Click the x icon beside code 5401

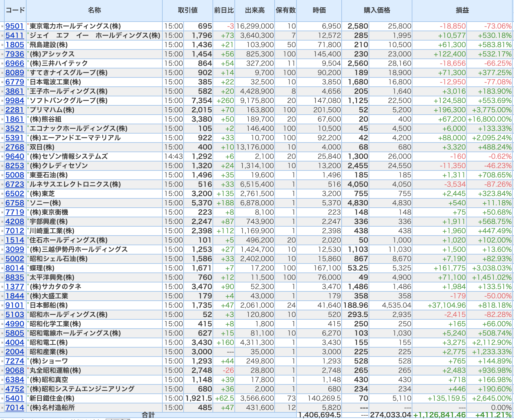(x=2, y=398)
